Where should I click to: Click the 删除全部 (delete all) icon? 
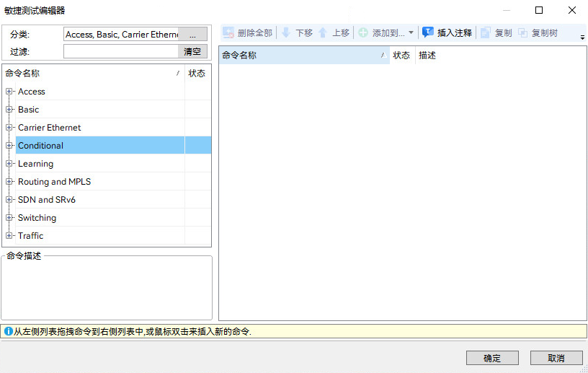(x=228, y=33)
